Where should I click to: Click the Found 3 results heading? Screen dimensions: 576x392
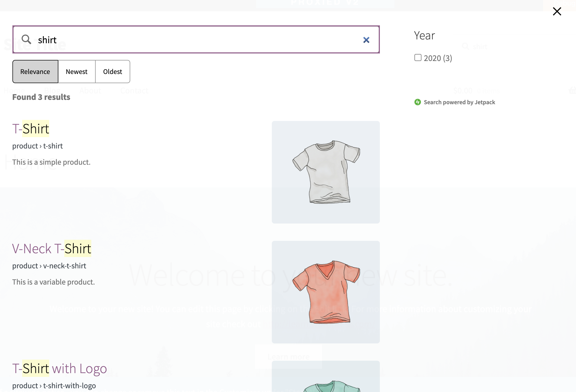click(x=41, y=97)
